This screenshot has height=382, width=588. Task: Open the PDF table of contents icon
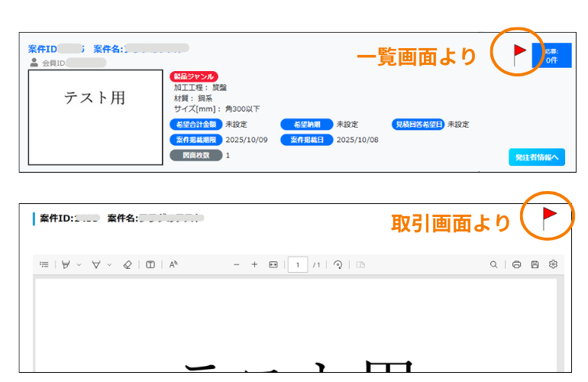44,264
